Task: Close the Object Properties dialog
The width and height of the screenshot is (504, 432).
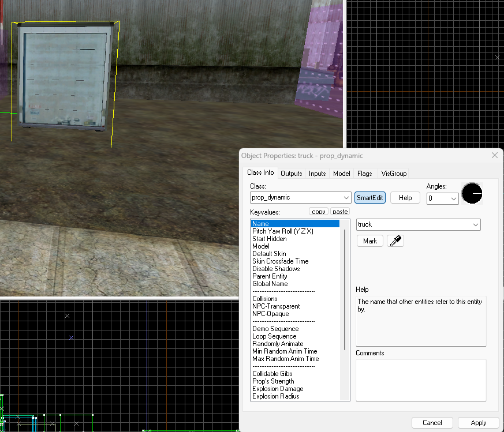Action: point(495,156)
